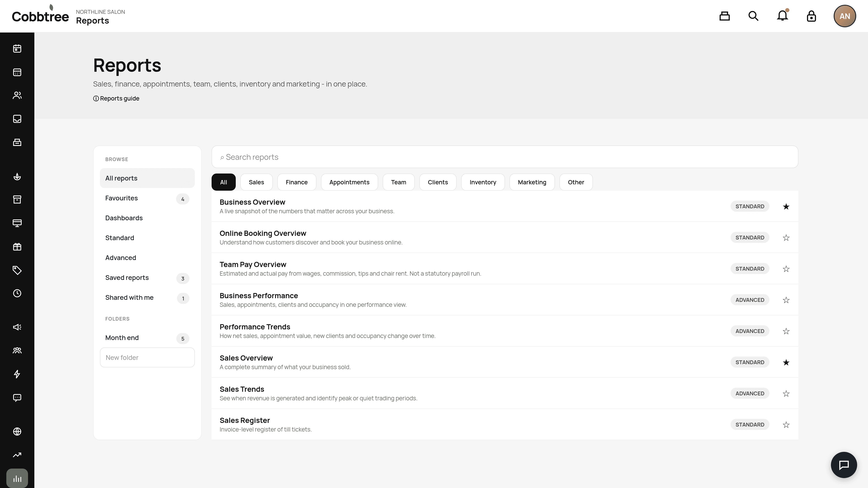This screenshot has height=488, width=868.
Task: Open the calendar icon in sidebar
Action: click(x=17, y=49)
